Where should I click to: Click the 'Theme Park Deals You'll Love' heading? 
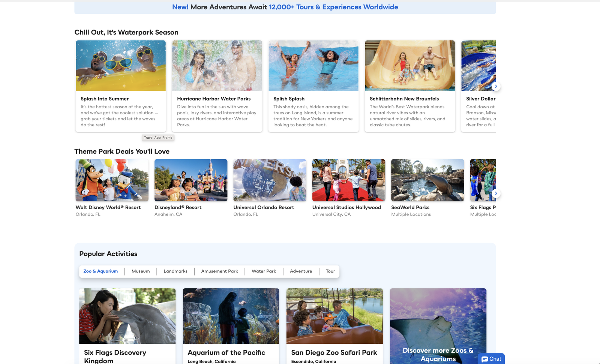[x=122, y=151]
